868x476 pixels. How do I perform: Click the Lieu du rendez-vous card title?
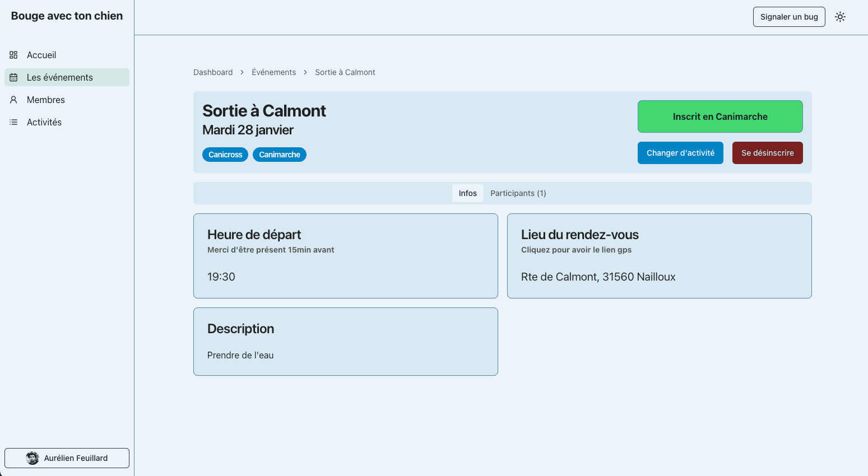580,235
